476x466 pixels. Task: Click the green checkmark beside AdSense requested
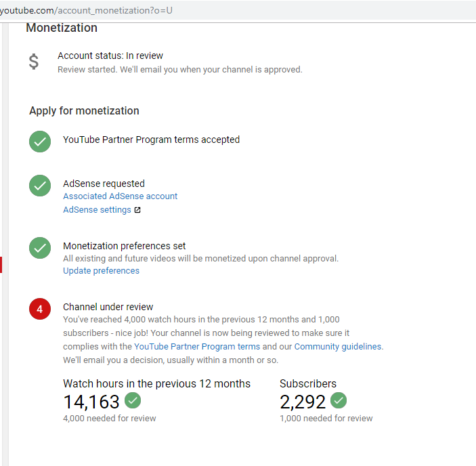point(40,186)
